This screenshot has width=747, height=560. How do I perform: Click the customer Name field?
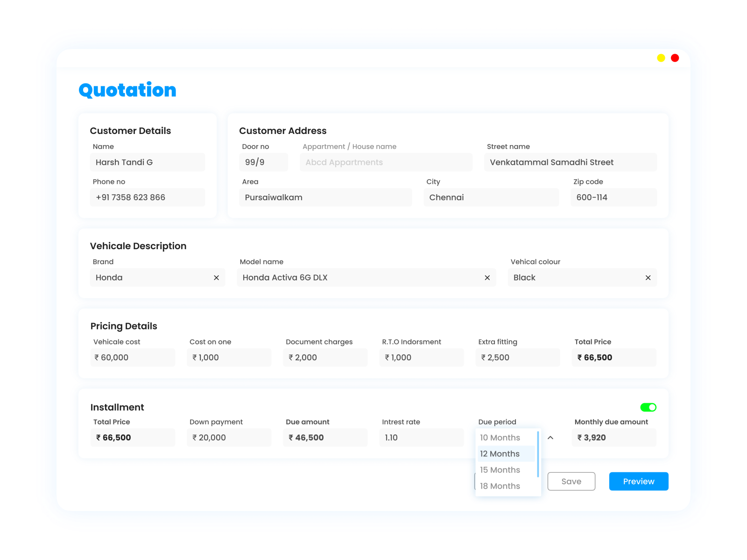tap(148, 162)
